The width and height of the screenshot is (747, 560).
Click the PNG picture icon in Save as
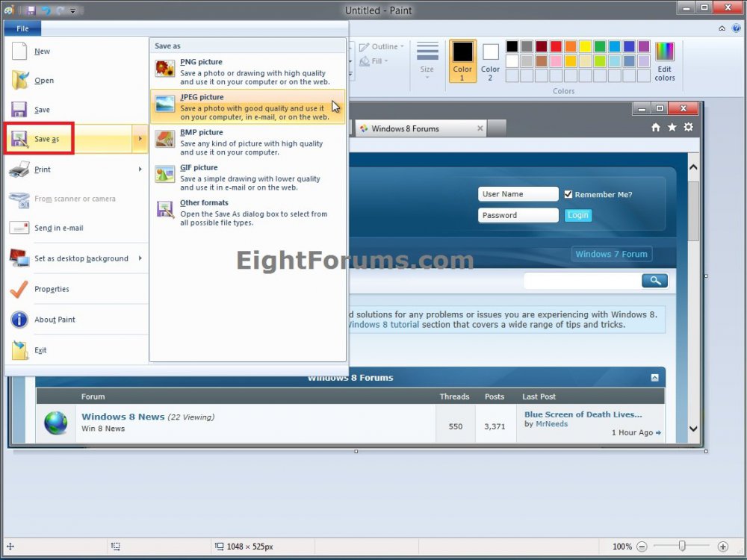pos(165,69)
